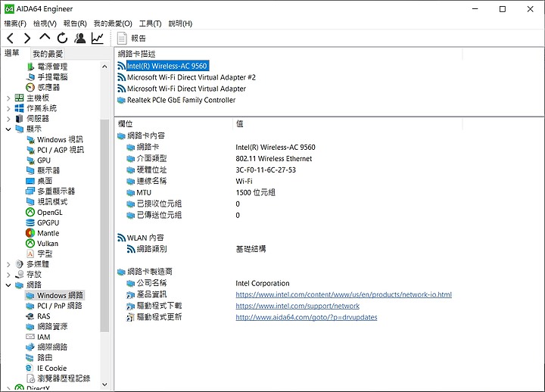
Task: Collapse the 網路 tree node
Action: pos(8,285)
